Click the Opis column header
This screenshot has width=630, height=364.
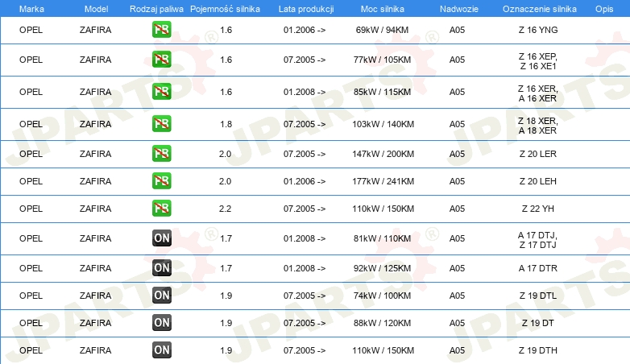click(604, 9)
